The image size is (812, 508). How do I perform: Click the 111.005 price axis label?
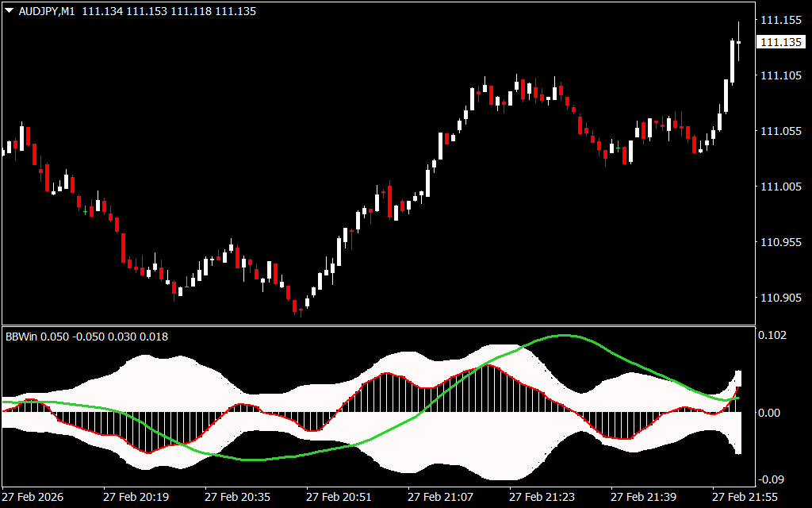780,187
